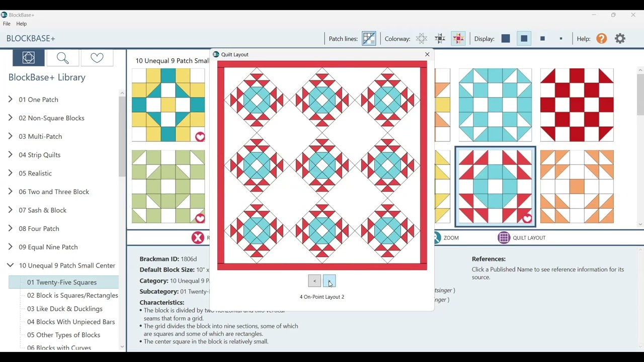Switch to the search tab magnifier icon
Screen dimensions: 644x362
63,58
